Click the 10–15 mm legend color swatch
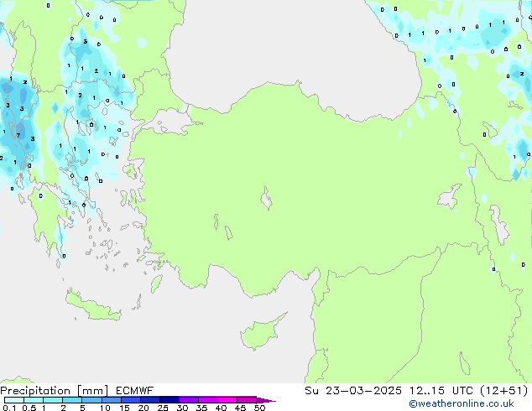Image resolution: width=532 pixels, height=411 pixels. click(111, 400)
